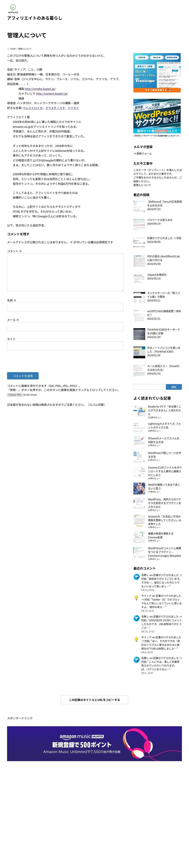Click thumbnail of iPhone spam mail post
Viewport: 189px width, 868px height.
pyautogui.click(x=139, y=442)
